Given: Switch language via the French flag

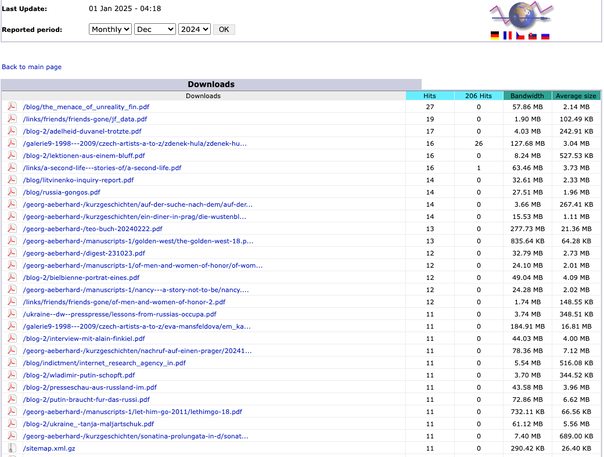Looking at the screenshot, I should pos(508,35).
